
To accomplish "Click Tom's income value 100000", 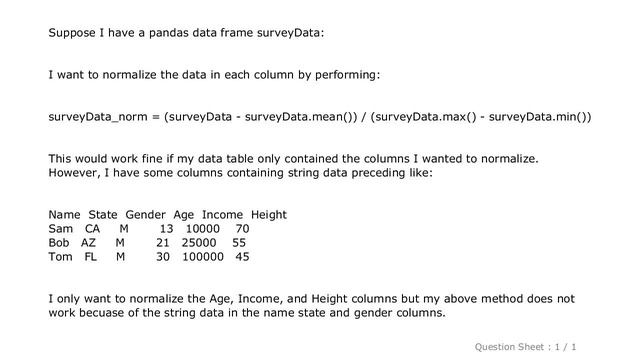I will 203,257.
